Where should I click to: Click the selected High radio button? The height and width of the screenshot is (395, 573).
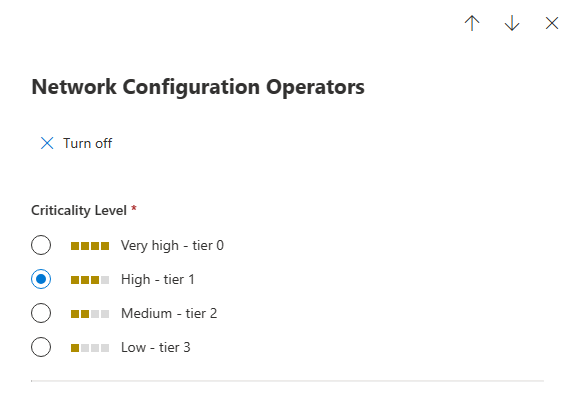(41, 279)
